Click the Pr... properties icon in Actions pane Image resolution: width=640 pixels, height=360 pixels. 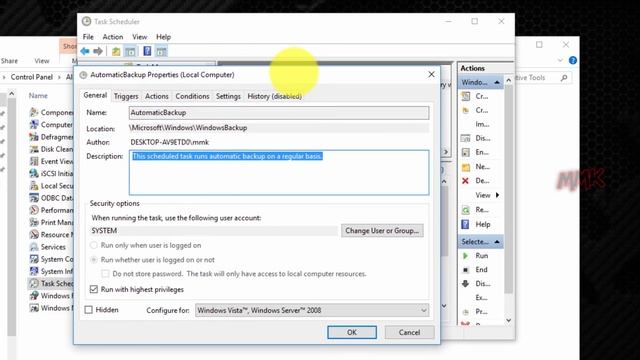[x=465, y=312]
